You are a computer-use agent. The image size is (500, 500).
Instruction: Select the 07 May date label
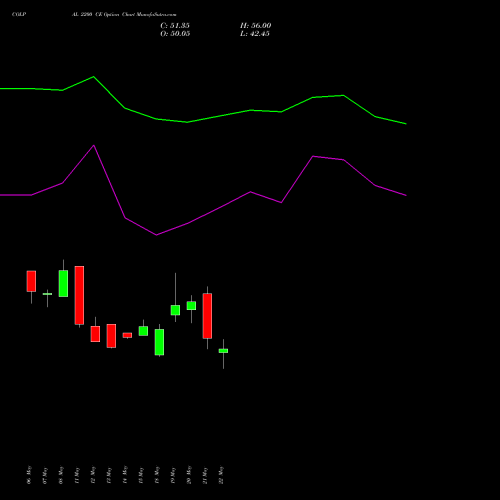pyautogui.click(x=45, y=475)
